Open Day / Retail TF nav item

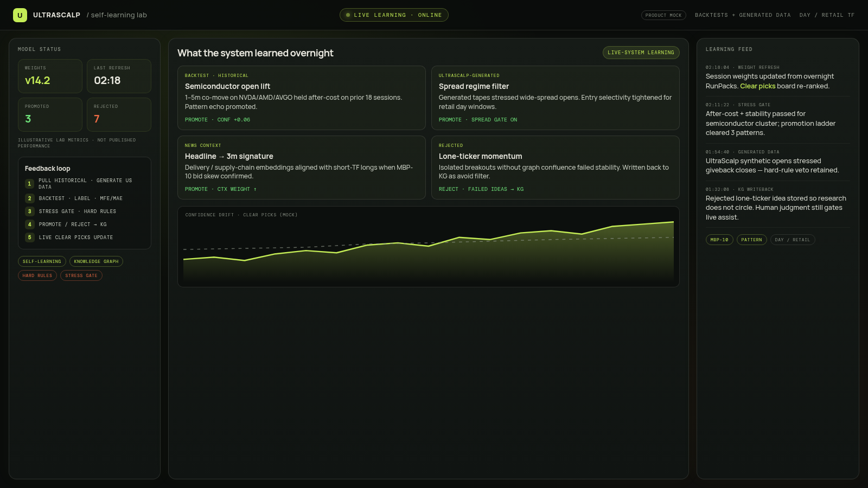(x=827, y=15)
